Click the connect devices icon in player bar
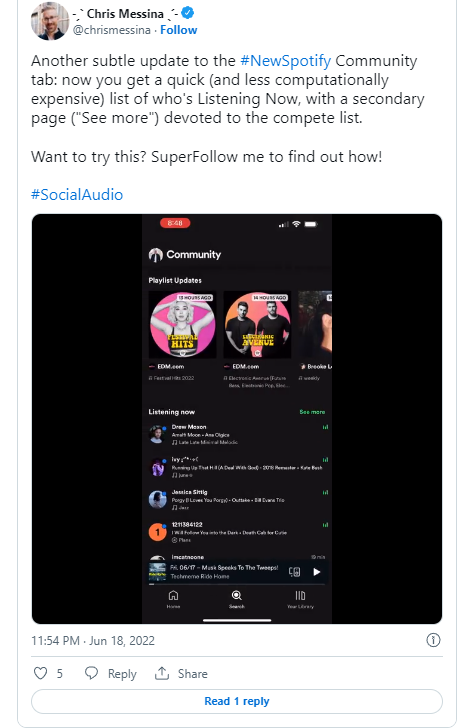This screenshot has height=728, width=472. pyautogui.click(x=295, y=572)
